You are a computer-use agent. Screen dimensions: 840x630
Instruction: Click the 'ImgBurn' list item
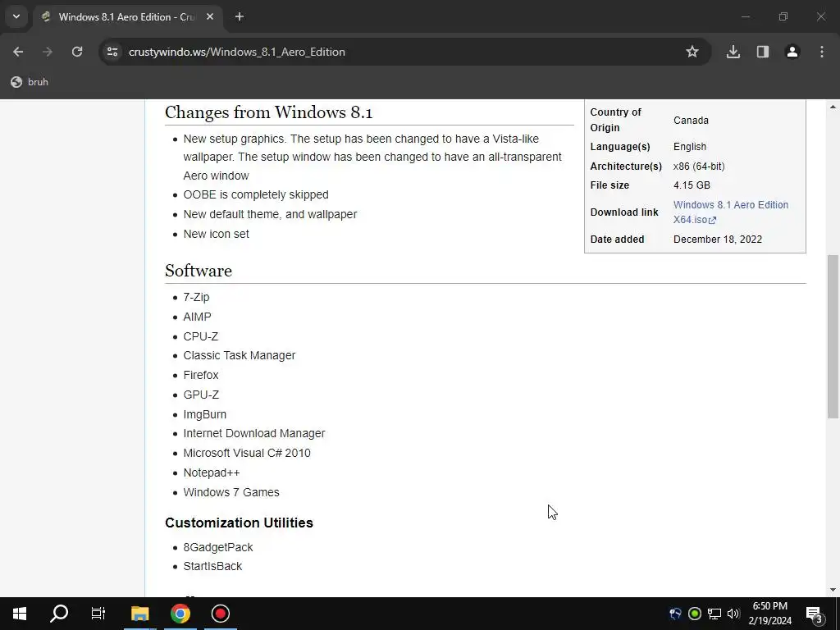coord(204,414)
